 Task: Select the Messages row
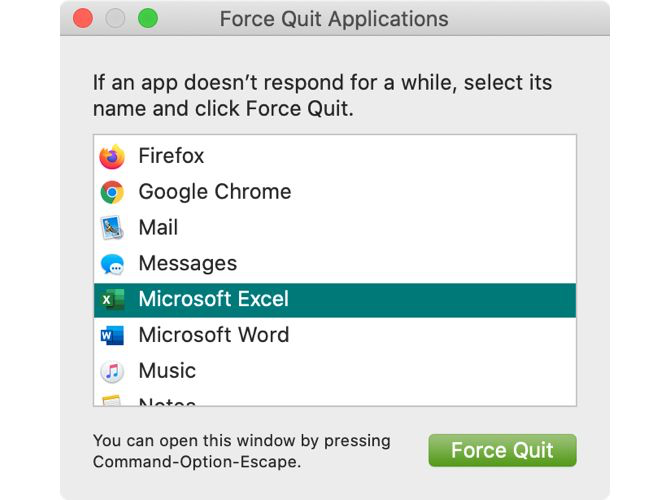[188, 264]
